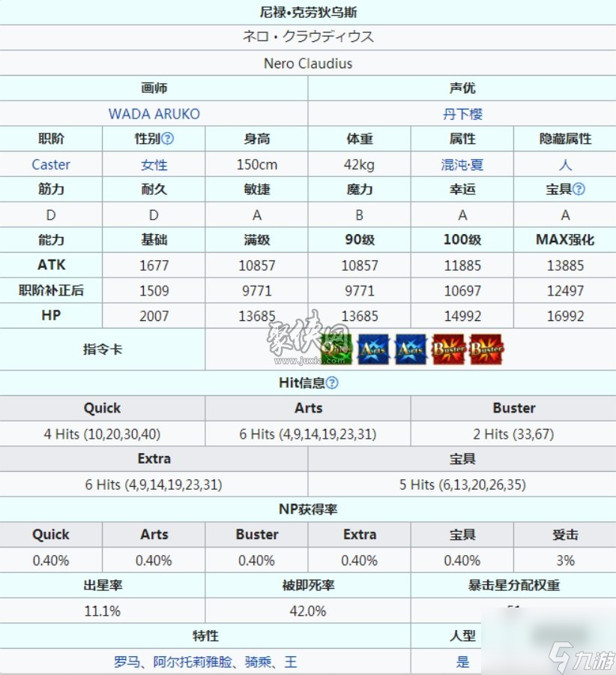
Task: Click the 画师 header cell
Action: (x=154, y=88)
